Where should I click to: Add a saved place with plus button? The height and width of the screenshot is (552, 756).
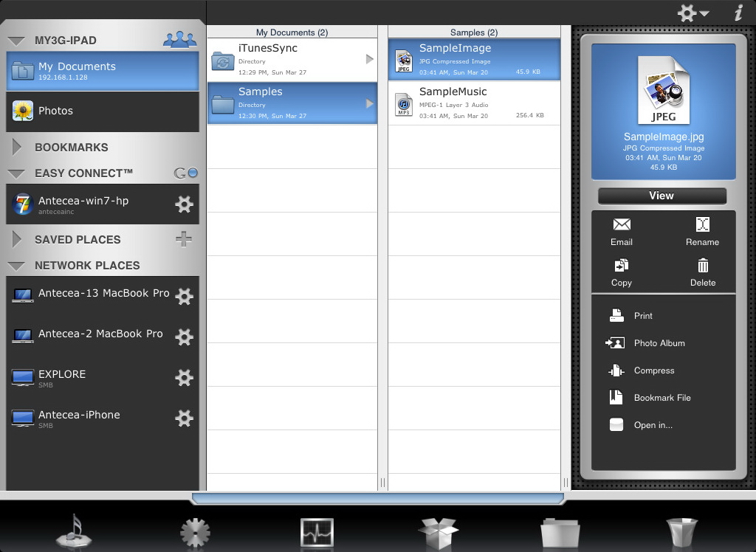(x=184, y=239)
